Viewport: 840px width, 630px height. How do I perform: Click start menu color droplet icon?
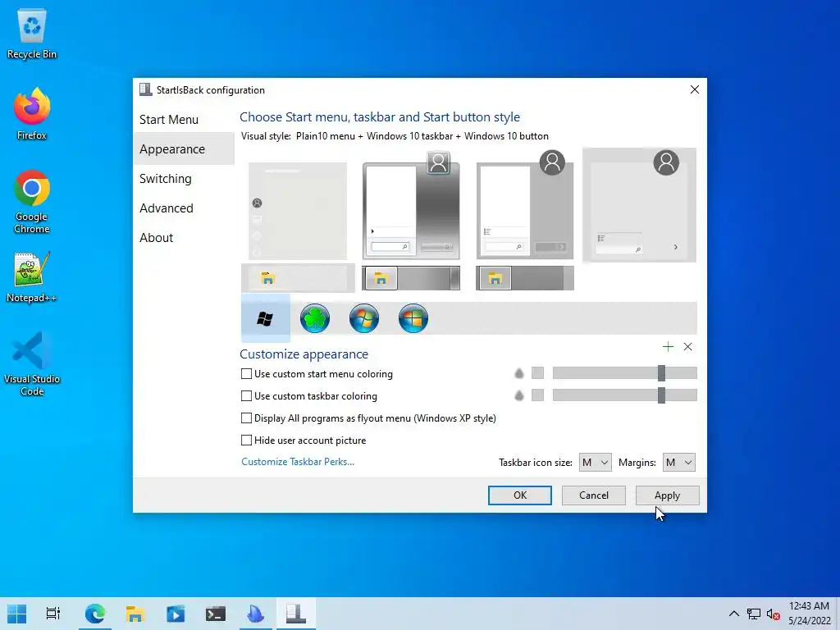click(518, 373)
